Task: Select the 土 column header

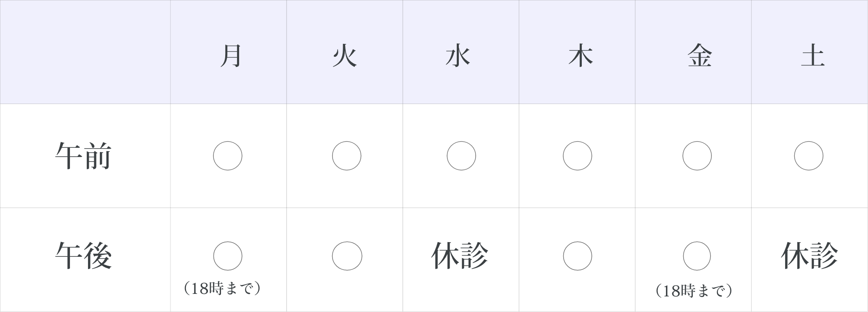Action: click(812, 56)
